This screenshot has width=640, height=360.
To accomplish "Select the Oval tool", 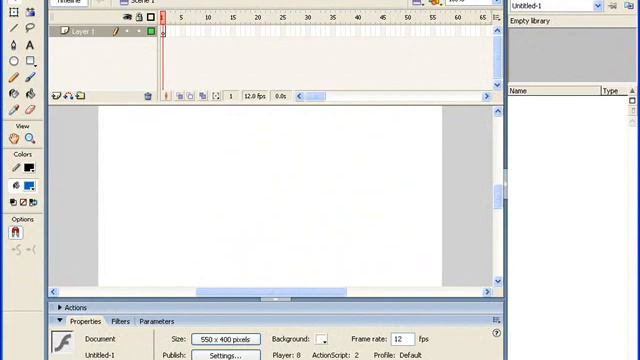I will pos(14,61).
